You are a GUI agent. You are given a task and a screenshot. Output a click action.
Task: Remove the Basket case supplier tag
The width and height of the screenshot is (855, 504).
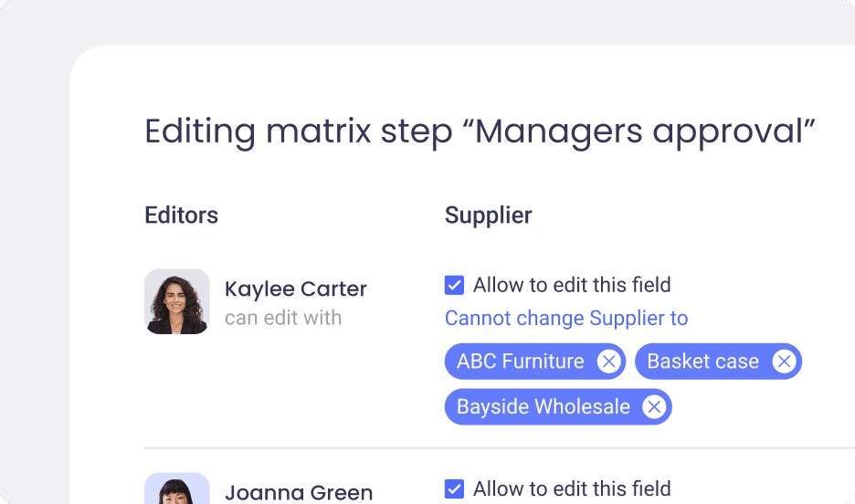(784, 362)
